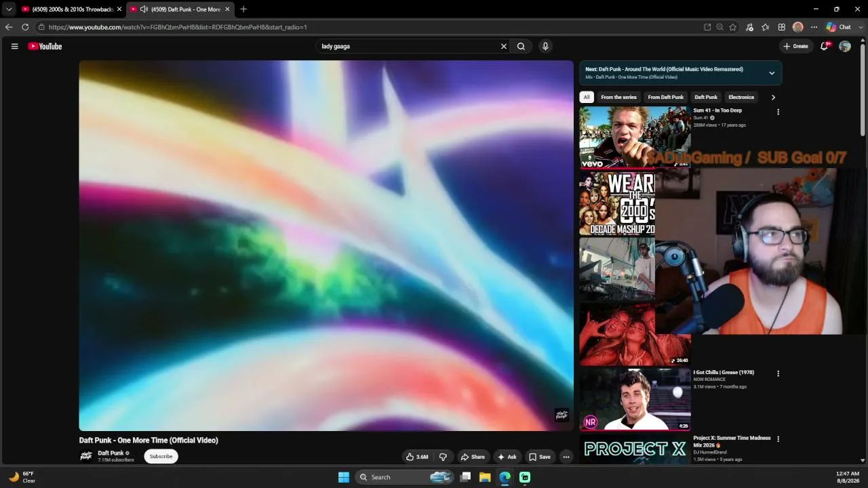Open page in app icon
The image size is (868, 488).
click(x=707, y=27)
